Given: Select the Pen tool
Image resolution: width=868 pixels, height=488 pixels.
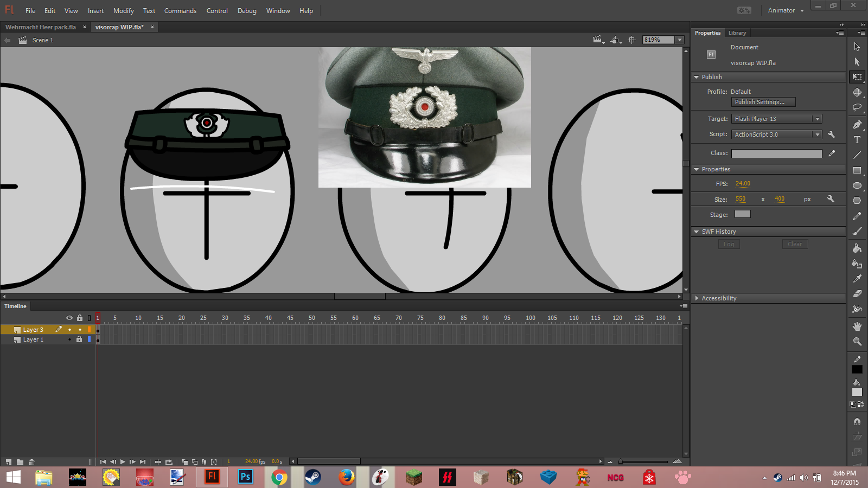Looking at the screenshot, I should 857,125.
